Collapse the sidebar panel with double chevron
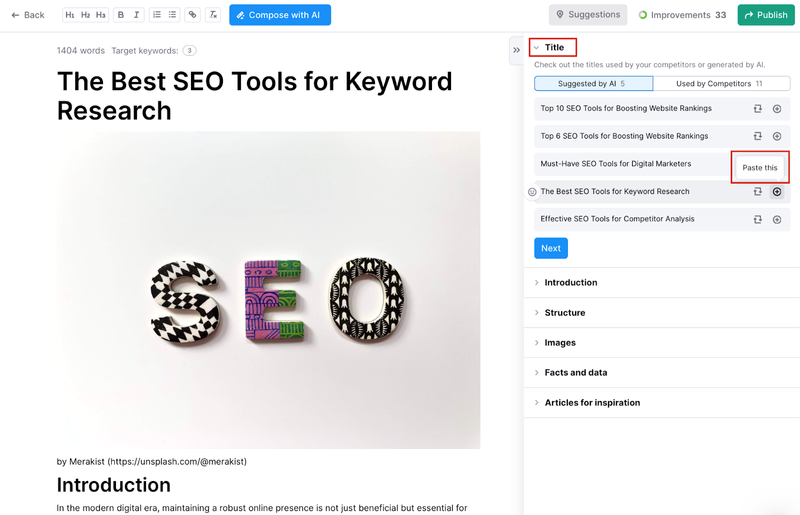This screenshot has height=515, width=800. click(x=516, y=50)
